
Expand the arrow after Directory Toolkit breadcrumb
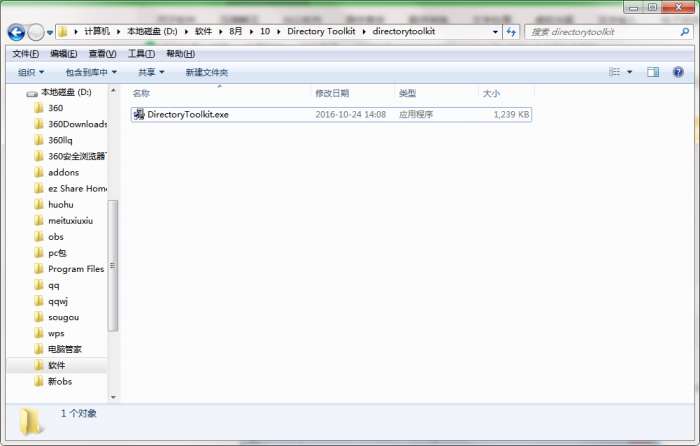tap(364, 32)
